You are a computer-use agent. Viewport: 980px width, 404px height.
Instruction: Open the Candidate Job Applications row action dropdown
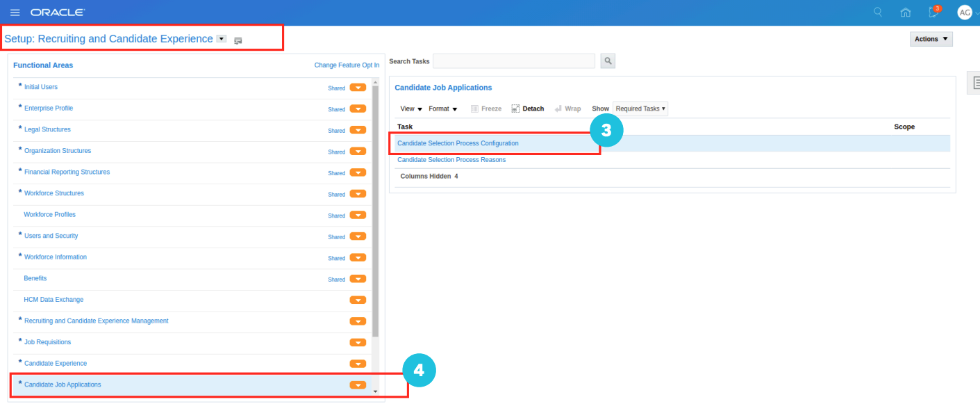(358, 385)
